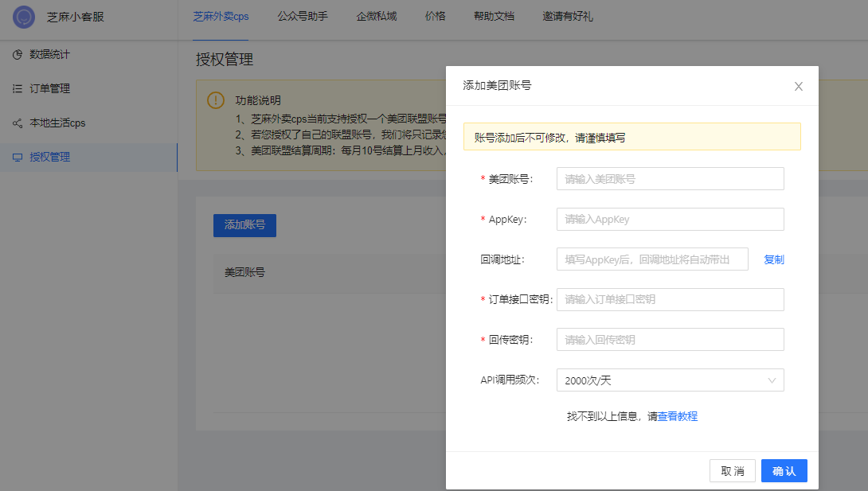Switch to 芝麻外卖cps tab

tap(221, 17)
